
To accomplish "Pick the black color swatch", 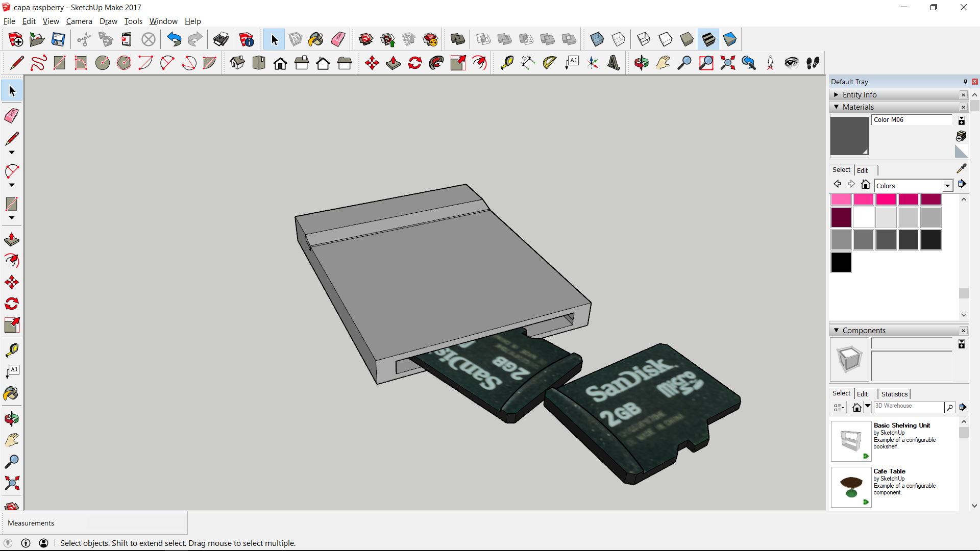I will click(x=841, y=262).
